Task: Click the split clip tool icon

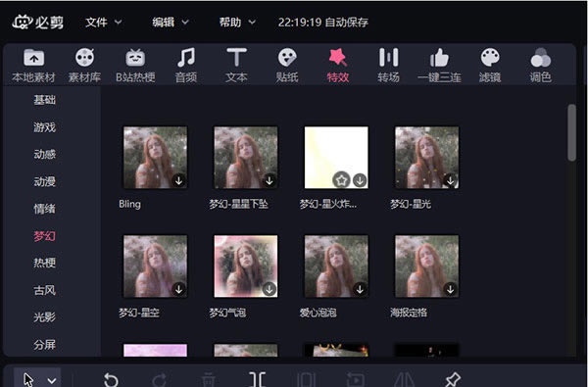Action: pyautogui.click(x=257, y=379)
